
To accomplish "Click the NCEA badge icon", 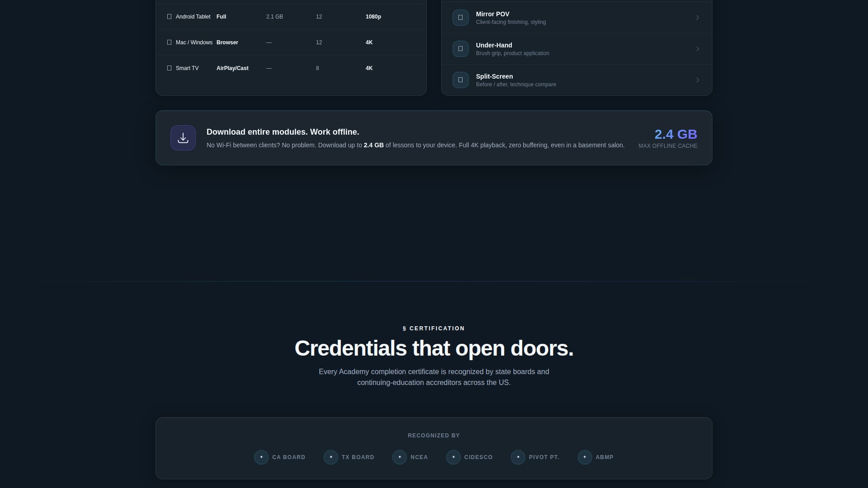I will 400,457.
